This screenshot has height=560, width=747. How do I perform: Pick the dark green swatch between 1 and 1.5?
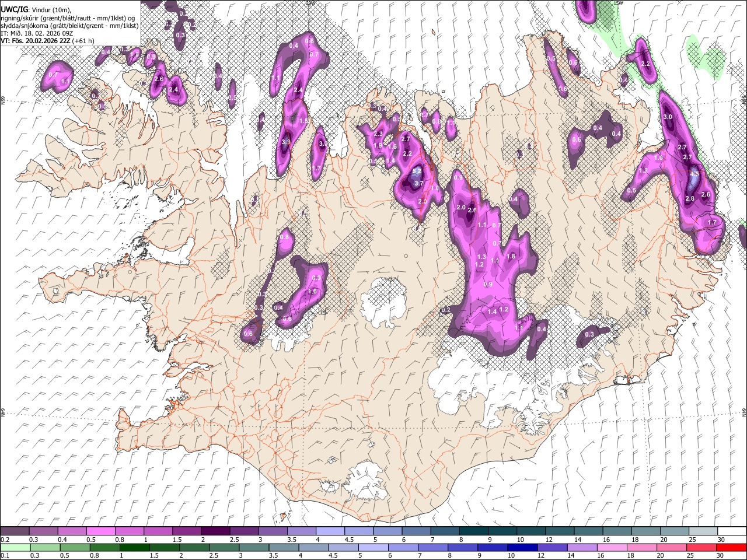[x=134, y=547]
